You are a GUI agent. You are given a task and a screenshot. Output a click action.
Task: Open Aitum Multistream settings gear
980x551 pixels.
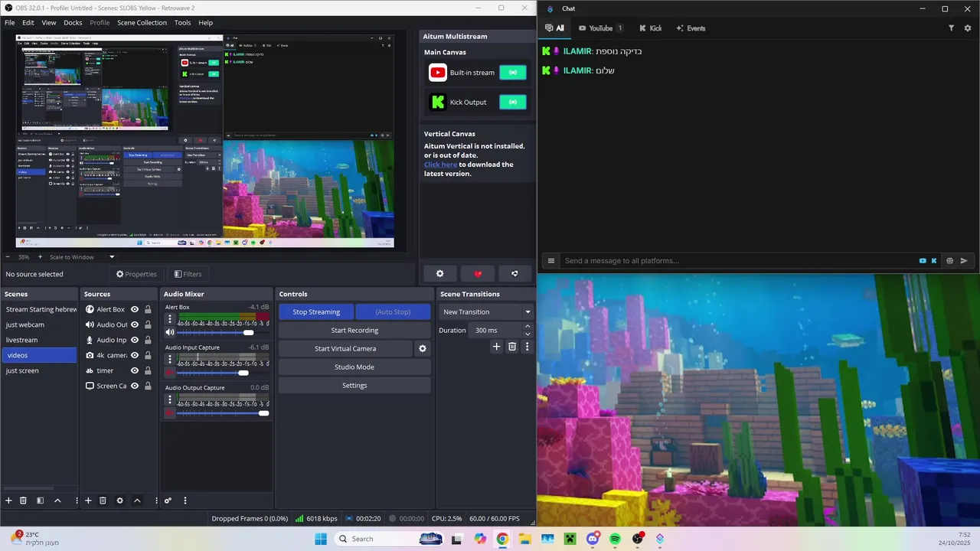point(439,273)
